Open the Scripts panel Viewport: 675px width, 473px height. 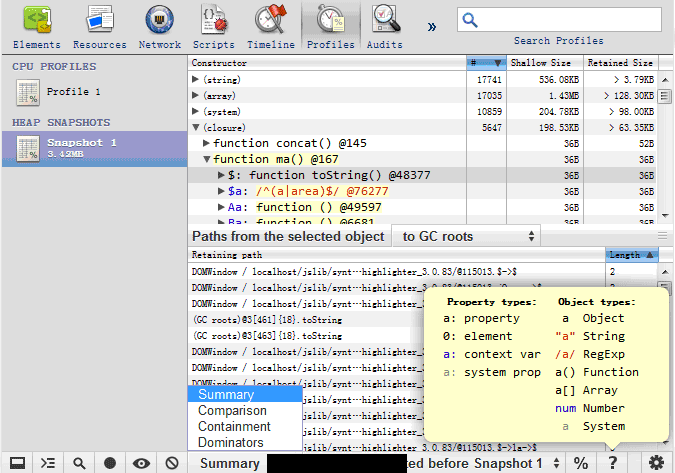click(x=214, y=28)
